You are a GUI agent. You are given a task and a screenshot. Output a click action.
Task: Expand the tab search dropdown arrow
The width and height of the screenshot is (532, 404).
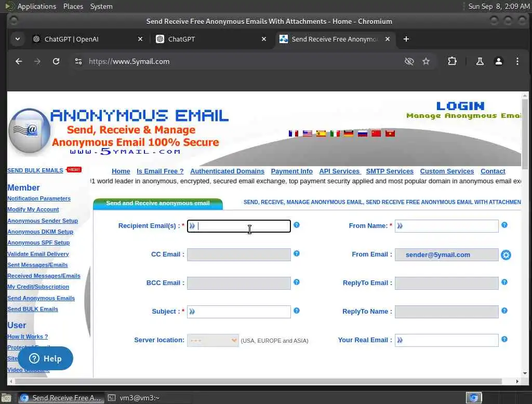18,39
